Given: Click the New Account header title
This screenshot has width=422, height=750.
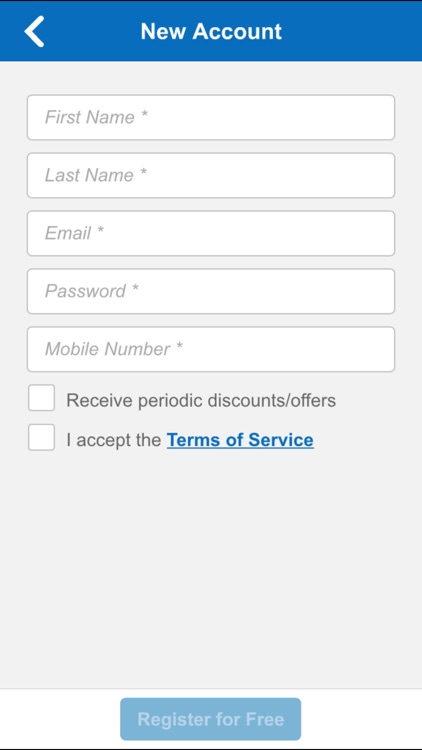Looking at the screenshot, I should tap(211, 32).
